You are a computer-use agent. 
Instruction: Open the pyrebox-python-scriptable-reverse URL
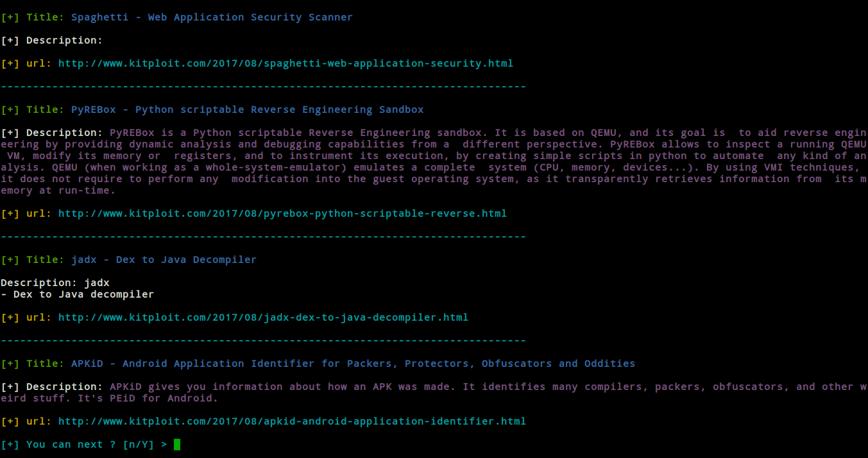[x=282, y=213]
